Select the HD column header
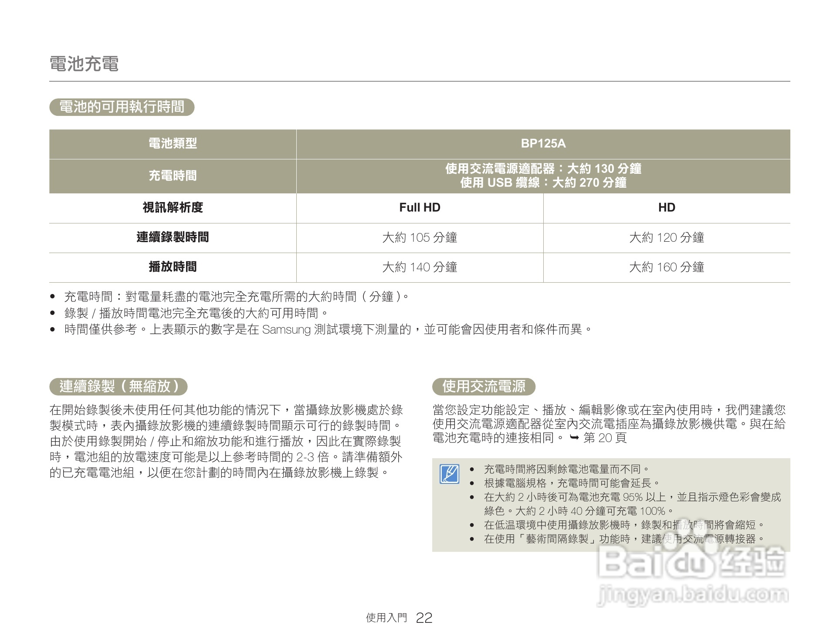Viewport: 840px width, 642px height. coord(667,208)
